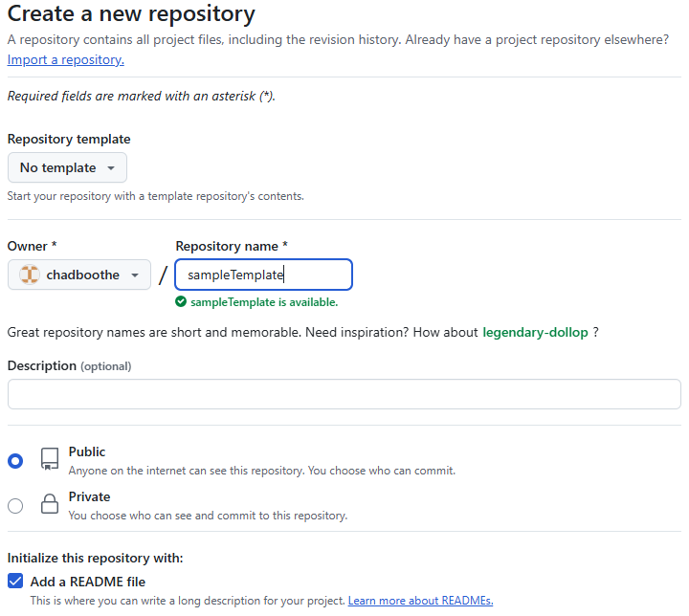Focus the Description input field
This screenshot has height=616, width=689.
(x=344, y=394)
